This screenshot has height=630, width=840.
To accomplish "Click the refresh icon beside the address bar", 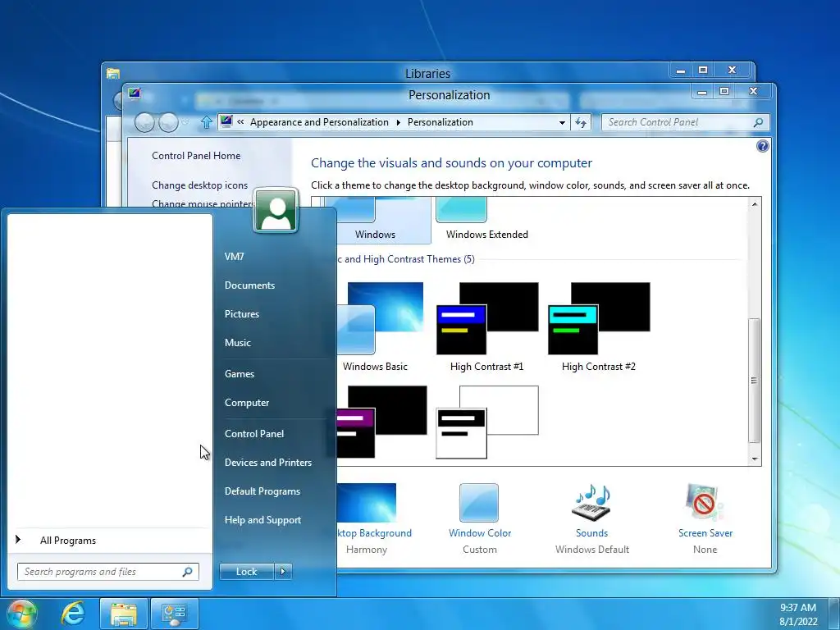I will tap(581, 122).
